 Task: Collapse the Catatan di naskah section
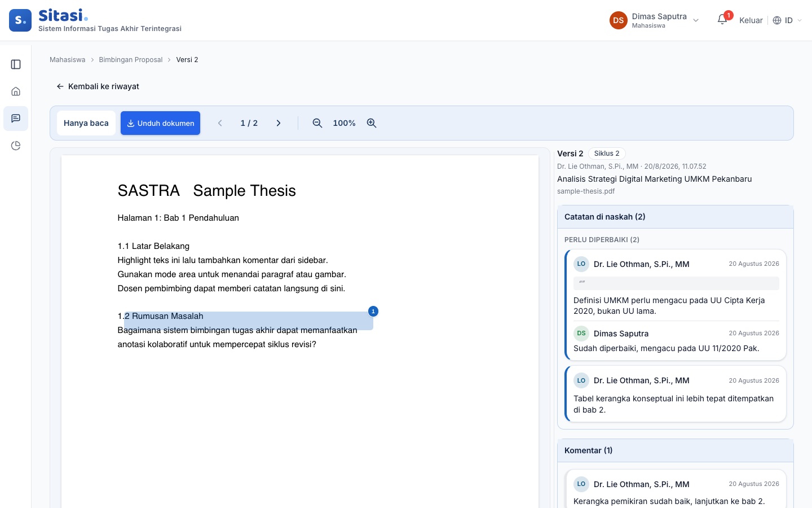tap(675, 217)
